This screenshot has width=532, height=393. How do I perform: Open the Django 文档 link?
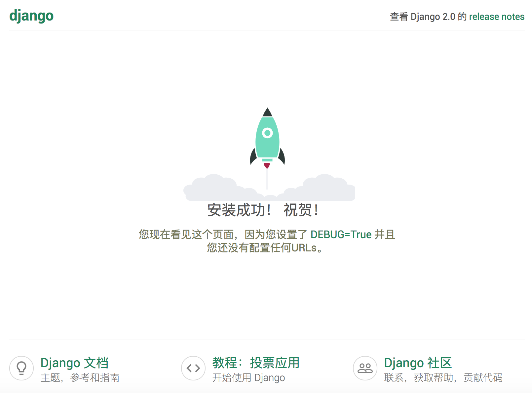click(75, 363)
